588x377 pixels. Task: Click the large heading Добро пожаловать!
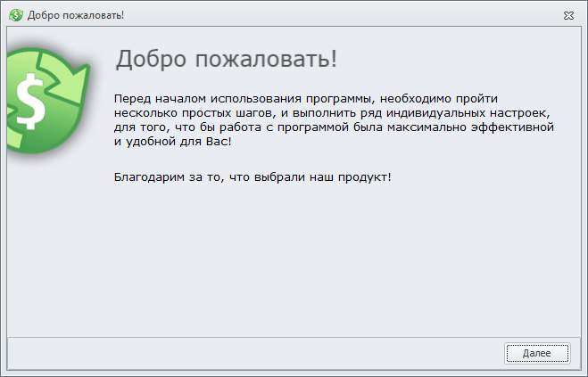(x=227, y=60)
